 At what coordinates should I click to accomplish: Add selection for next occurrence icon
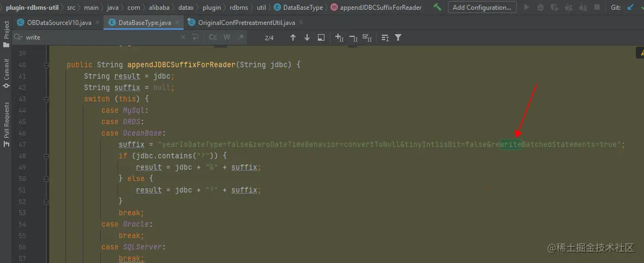(339, 37)
